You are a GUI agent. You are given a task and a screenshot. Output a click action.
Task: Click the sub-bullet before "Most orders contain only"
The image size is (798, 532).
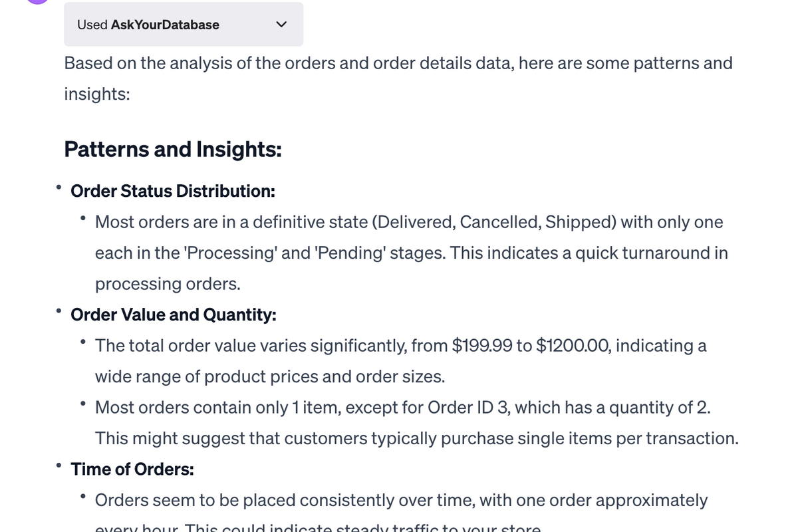click(83, 403)
